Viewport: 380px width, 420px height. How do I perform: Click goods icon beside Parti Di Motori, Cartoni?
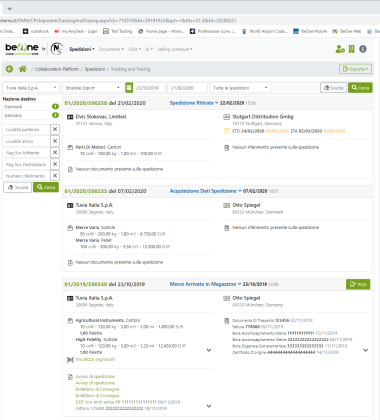coord(70,147)
